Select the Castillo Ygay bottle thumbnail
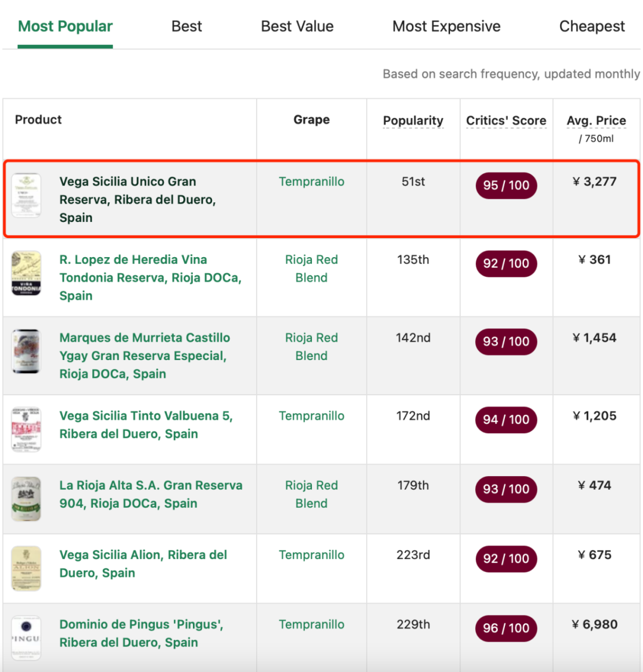The width and height of the screenshot is (643, 672). 26,351
